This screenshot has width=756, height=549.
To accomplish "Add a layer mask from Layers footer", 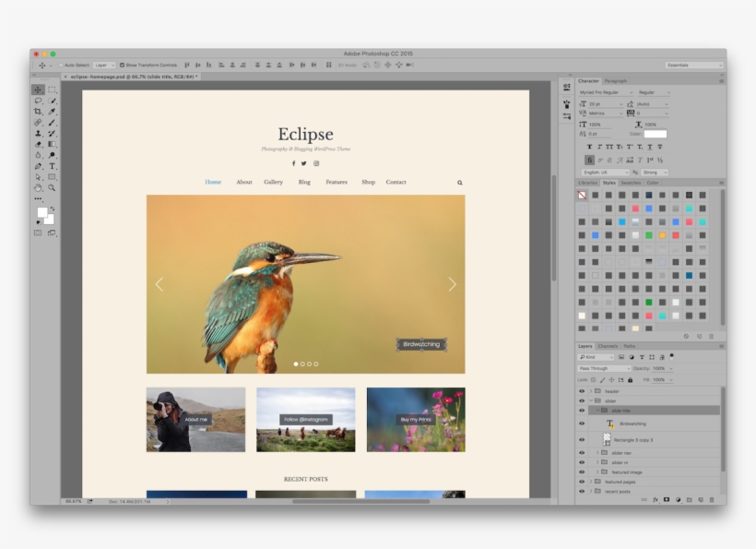I will click(x=667, y=500).
